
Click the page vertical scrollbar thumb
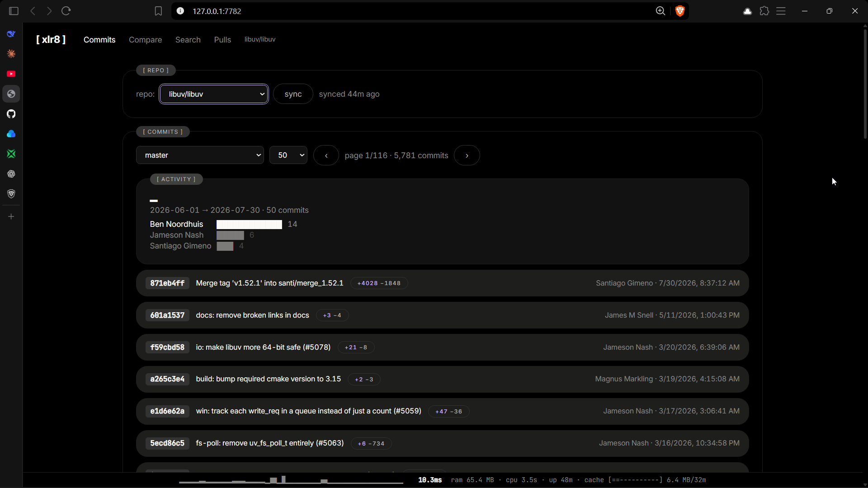[865, 84]
